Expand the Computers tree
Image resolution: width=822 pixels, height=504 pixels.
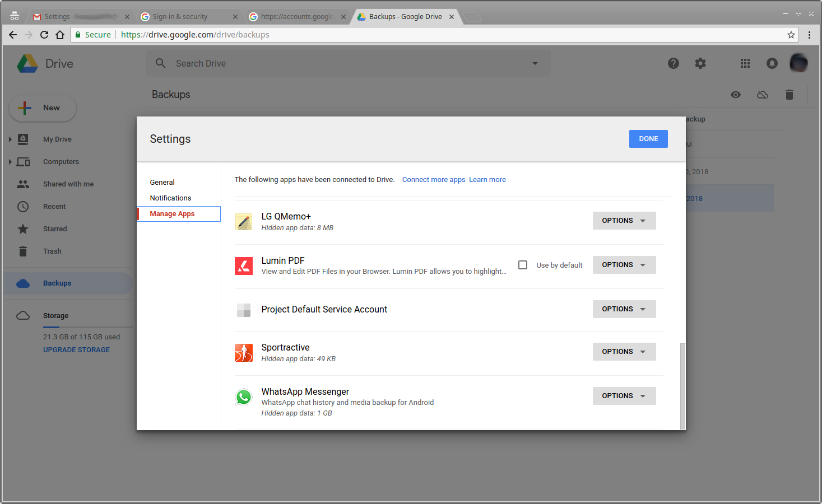pos(10,162)
